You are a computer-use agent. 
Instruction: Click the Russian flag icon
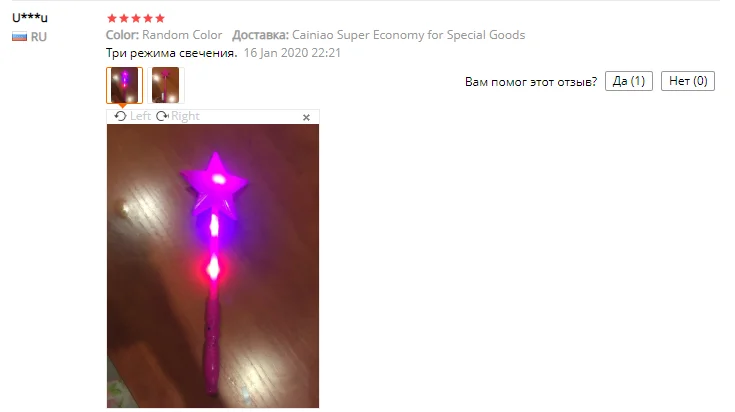click(x=20, y=37)
